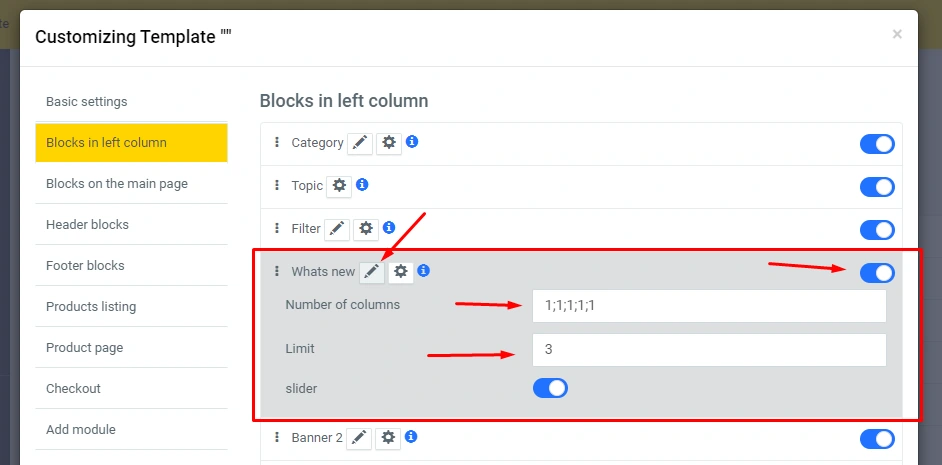Turn off the Whats new block
Viewport: 942px width, 465px height.
(877, 273)
